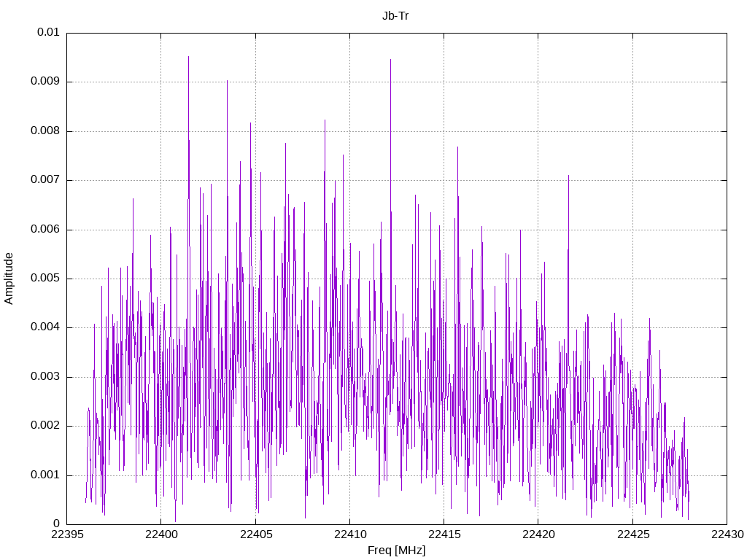Click the y-axis tick label 0.002
The width and height of the screenshot is (747, 560).
(x=45, y=426)
